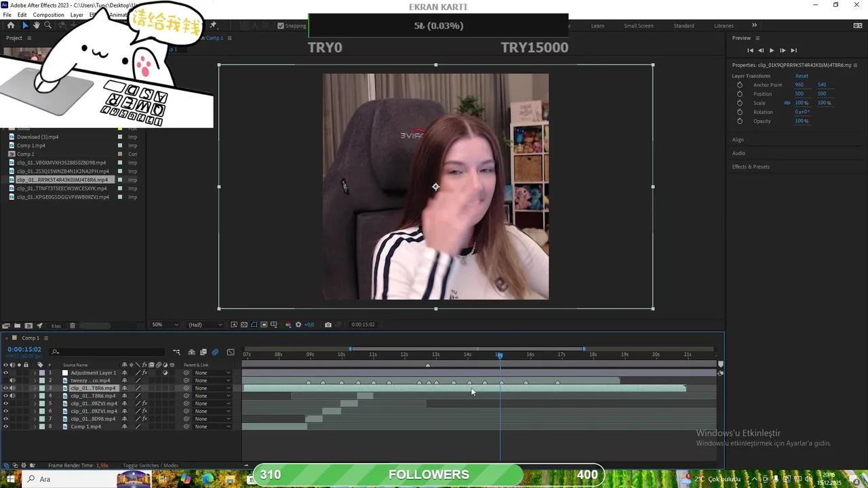Enable the Snapping checkbox

tap(281, 26)
